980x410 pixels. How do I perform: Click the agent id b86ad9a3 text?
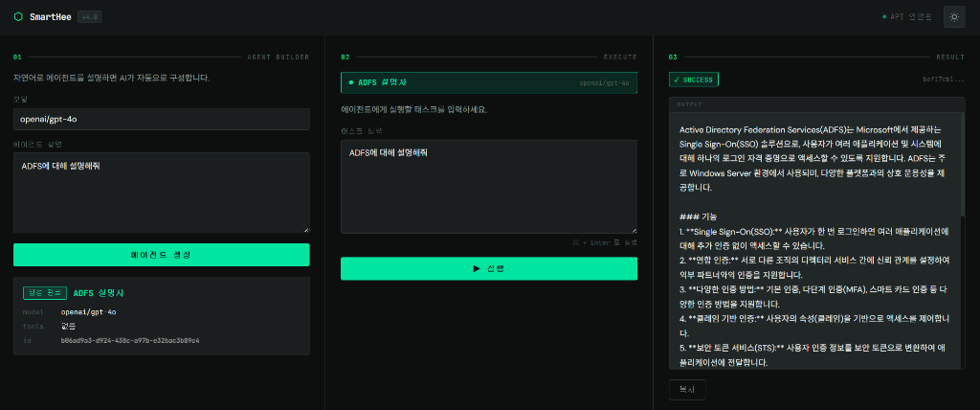pyautogui.click(x=130, y=340)
